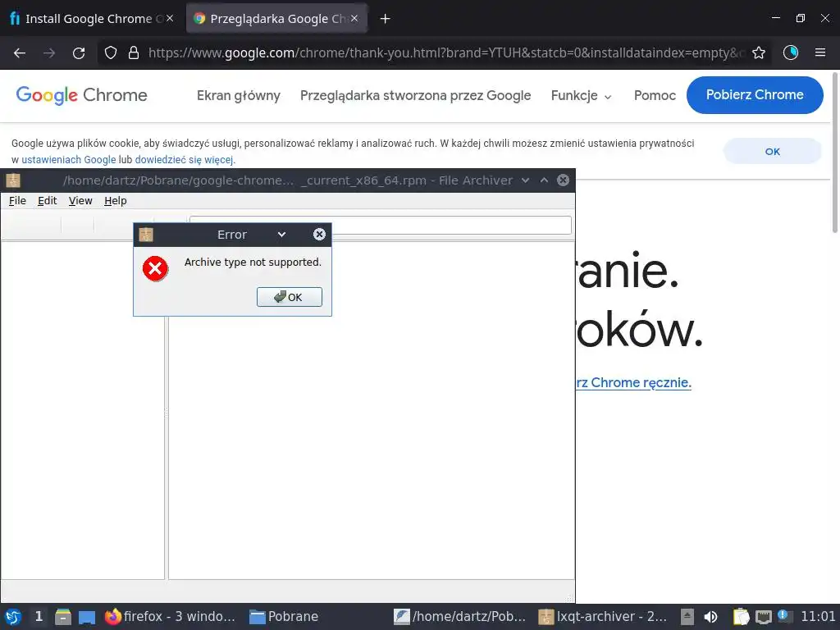Switch to lxqt-archiver taskbar entry
The width and height of the screenshot is (840, 630).
pyautogui.click(x=603, y=617)
